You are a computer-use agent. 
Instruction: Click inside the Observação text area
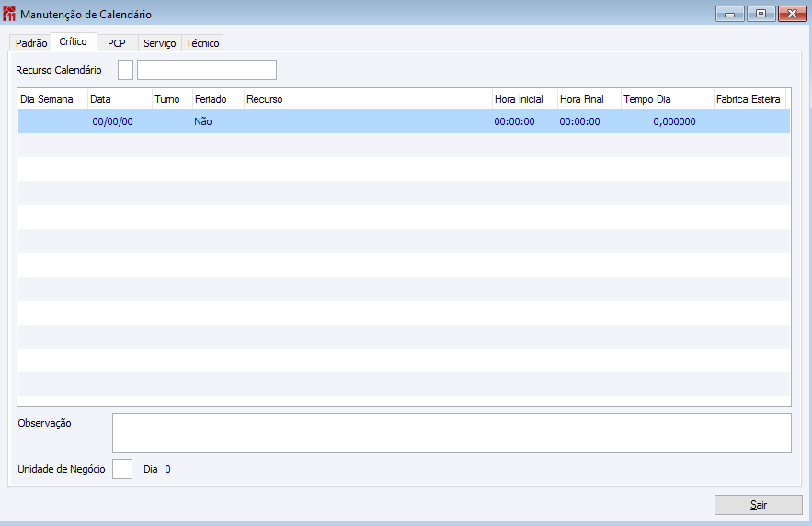[x=452, y=433]
